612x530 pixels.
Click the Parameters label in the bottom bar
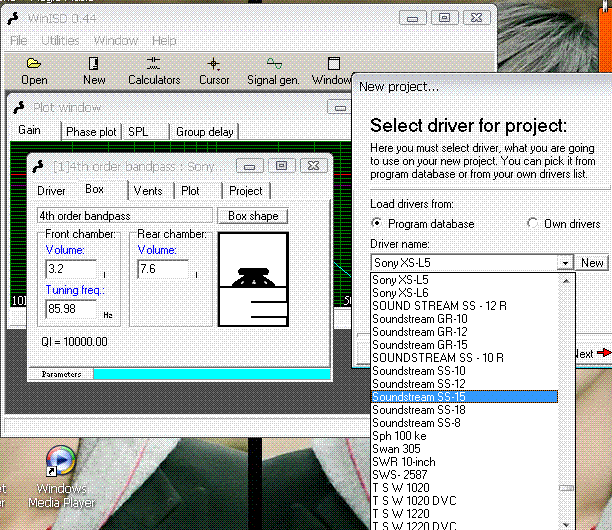point(61,374)
